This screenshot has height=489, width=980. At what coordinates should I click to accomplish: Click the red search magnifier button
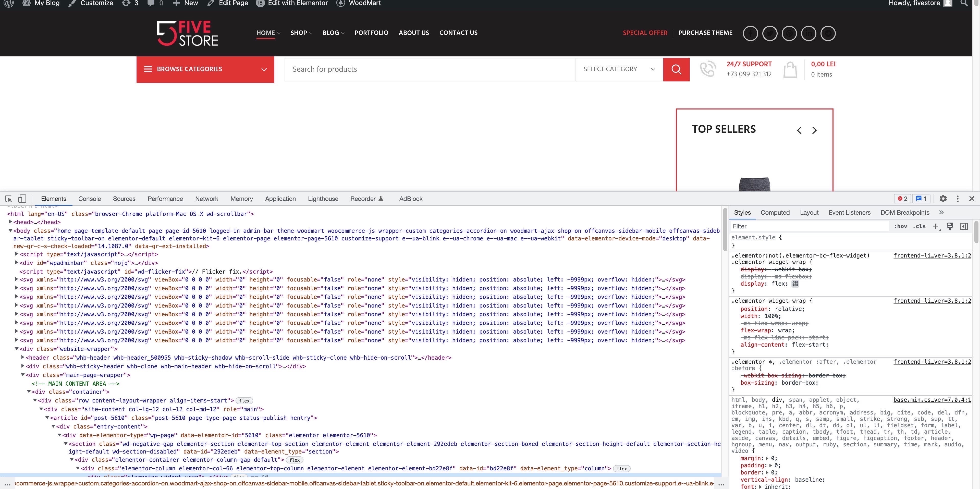(x=676, y=69)
